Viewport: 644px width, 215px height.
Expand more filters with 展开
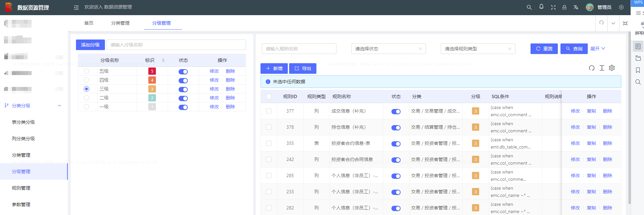click(598, 49)
